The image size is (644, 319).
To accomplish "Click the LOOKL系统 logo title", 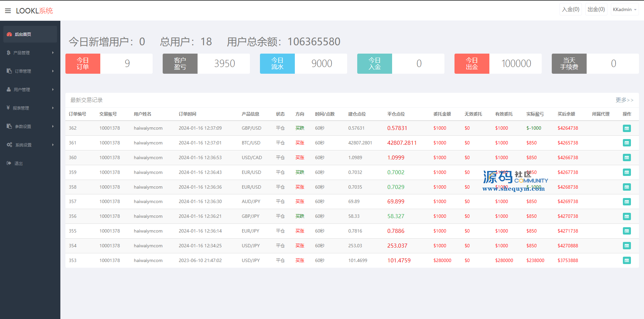I will 34,11.
